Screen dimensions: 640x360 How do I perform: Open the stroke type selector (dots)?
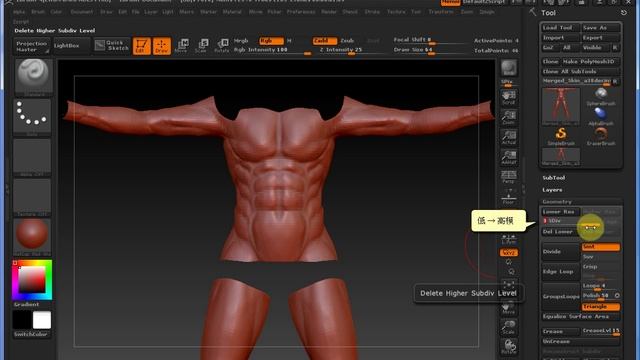pos(32,116)
